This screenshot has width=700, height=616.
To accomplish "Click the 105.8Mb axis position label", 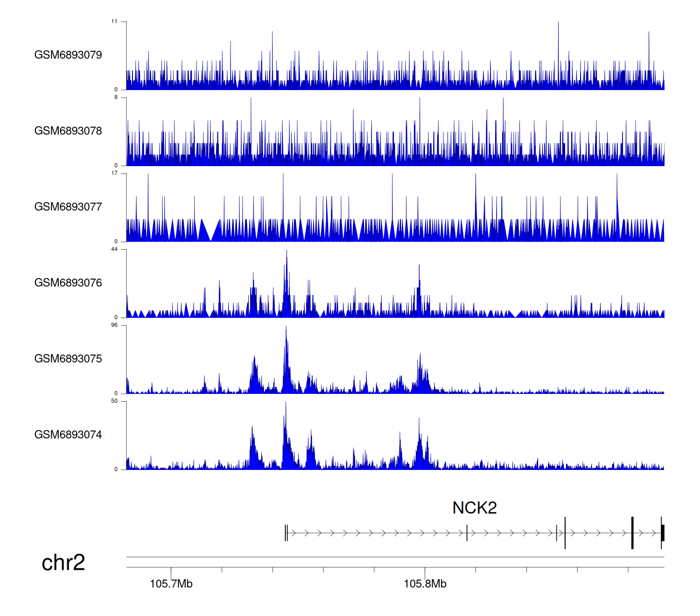I will (425, 584).
